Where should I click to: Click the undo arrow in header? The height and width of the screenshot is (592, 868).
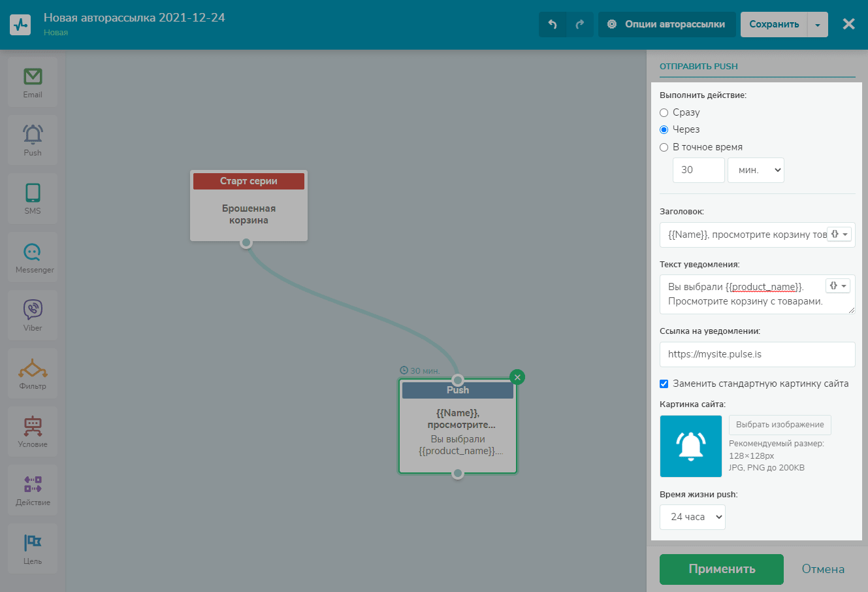(x=553, y=24)
